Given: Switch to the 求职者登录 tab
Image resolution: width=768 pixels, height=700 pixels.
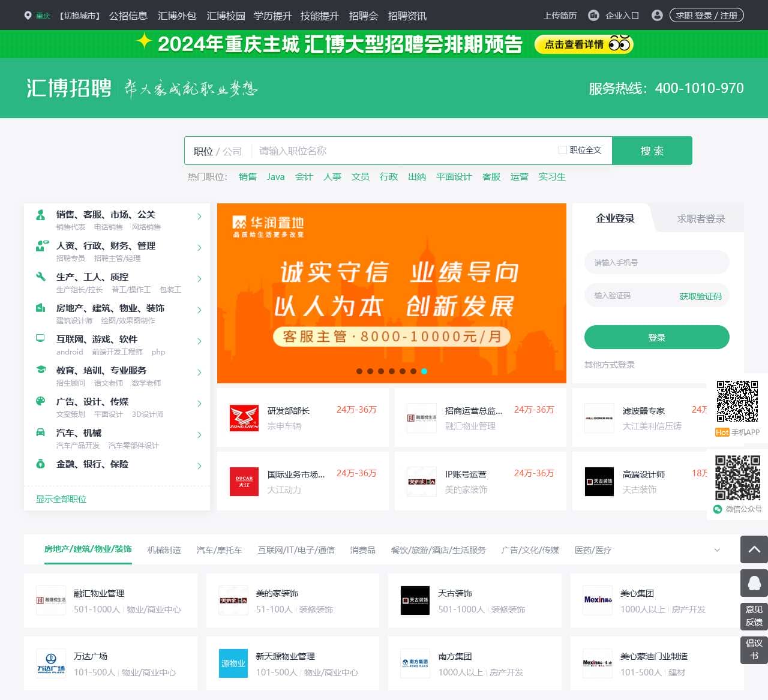Looking at the screenshot, I should pyautogui.click(x=701, y=219).
